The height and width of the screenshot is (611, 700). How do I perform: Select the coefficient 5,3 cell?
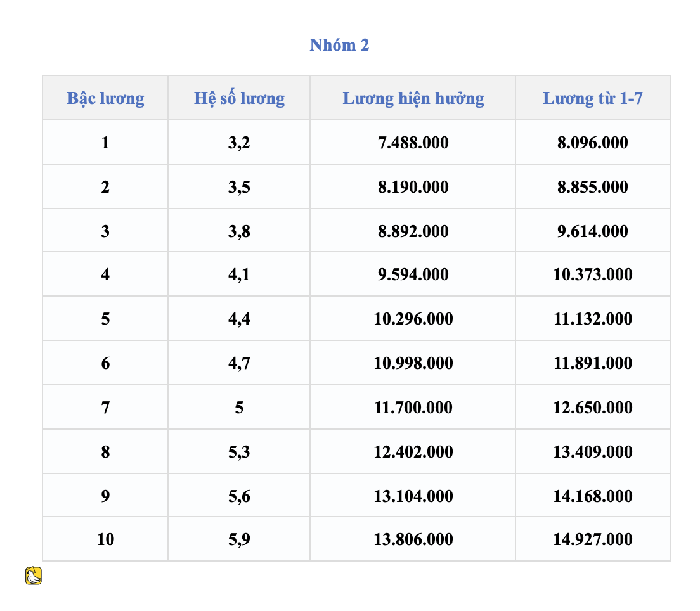click(x=239, y=452)
